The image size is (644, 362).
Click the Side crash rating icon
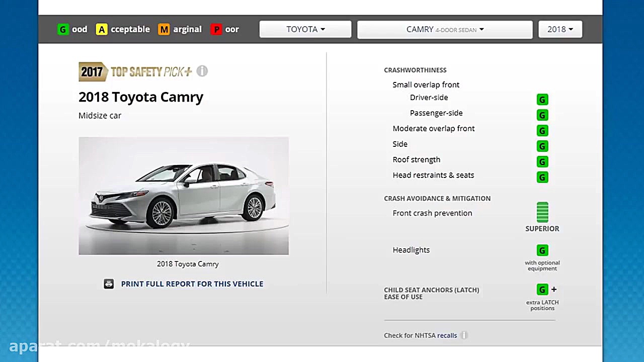542,146
